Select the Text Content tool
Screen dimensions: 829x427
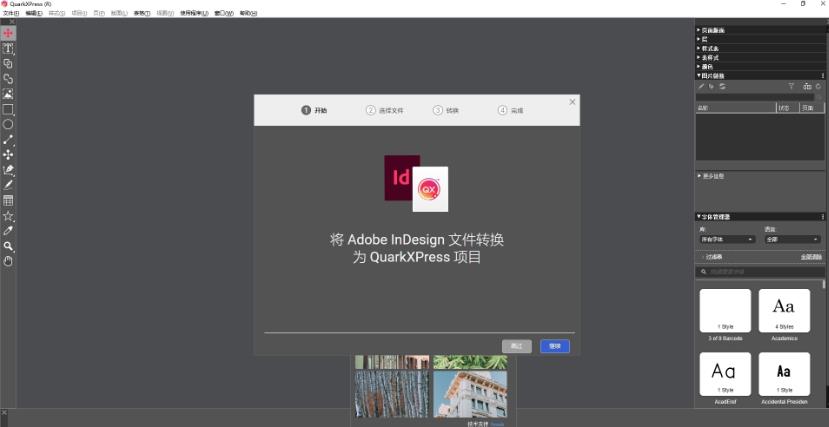[8, 48]
